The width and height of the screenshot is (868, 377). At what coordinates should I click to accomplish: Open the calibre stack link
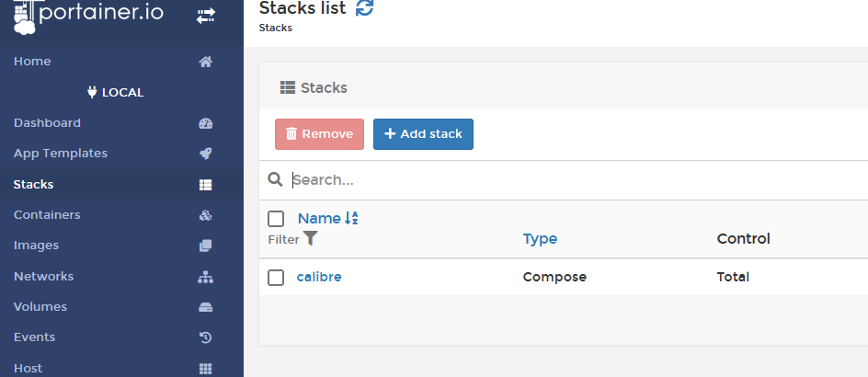tap(319, 277)
